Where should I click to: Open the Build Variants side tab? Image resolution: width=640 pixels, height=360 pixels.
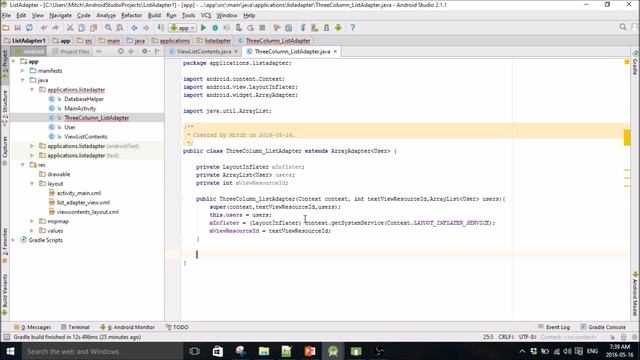(x=5, y=295)
